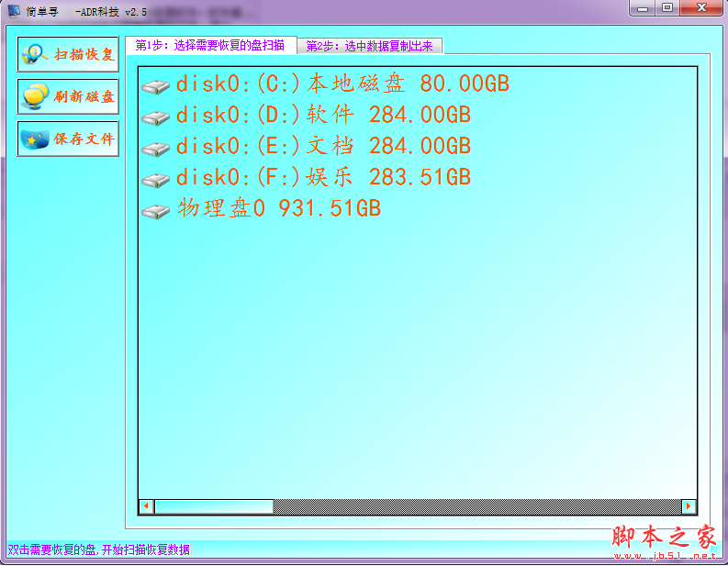Select the disk0:(F:) 娱乐 283.51GB entry
The image size is (728, 566).
click(x=324, y=177)
